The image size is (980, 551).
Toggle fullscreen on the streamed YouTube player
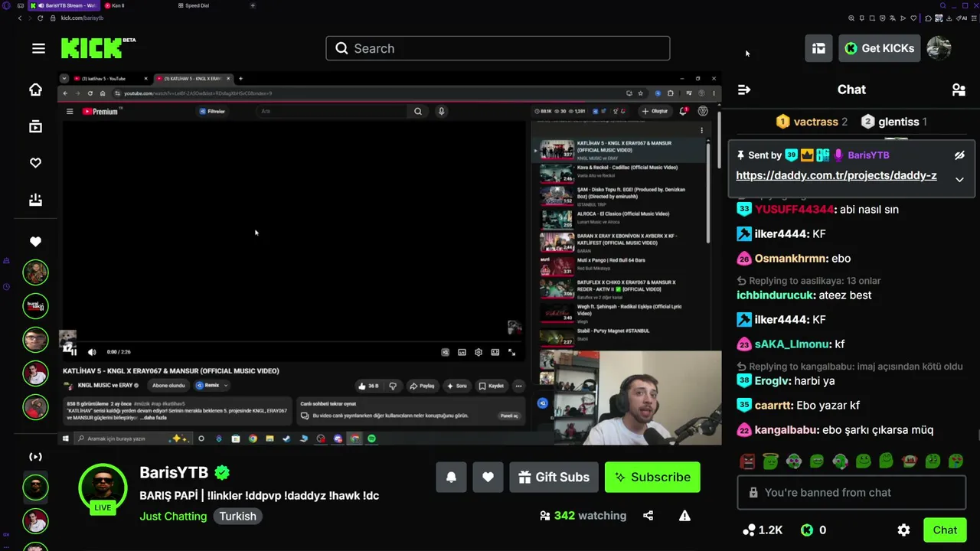coord(511,352)
